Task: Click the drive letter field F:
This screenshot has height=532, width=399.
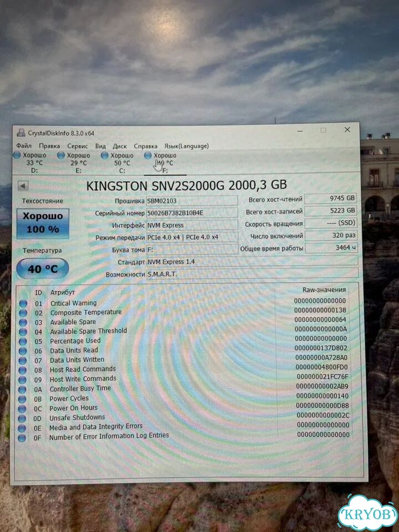Action: [192, 250]
